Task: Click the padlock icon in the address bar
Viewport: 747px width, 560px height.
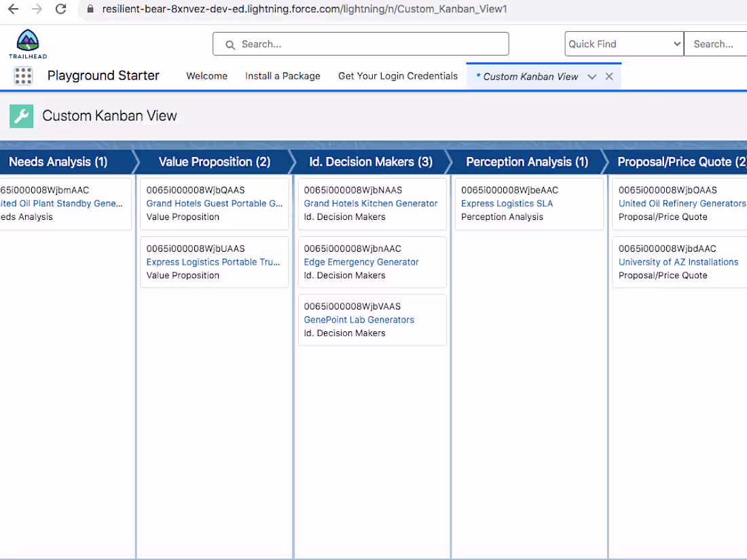Action: [89, 10]
